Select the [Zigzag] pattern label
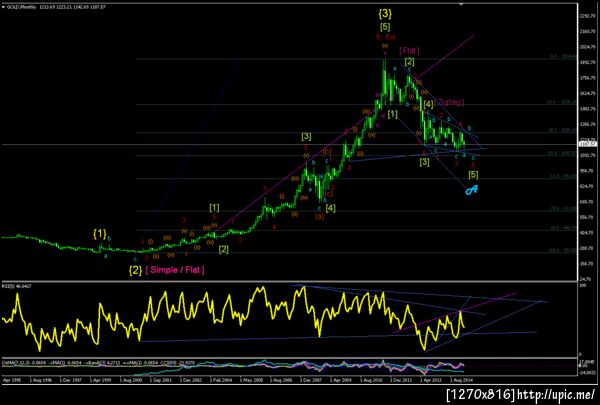Screen dimensions: 600x405 click(449, 102)
